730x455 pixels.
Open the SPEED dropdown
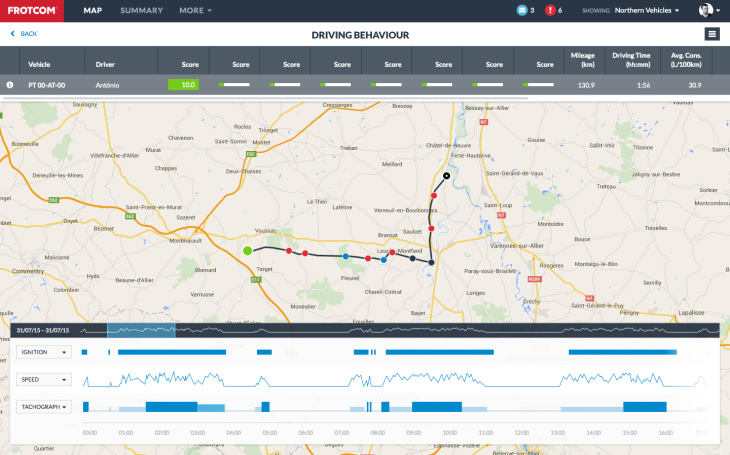coord(44,380)
